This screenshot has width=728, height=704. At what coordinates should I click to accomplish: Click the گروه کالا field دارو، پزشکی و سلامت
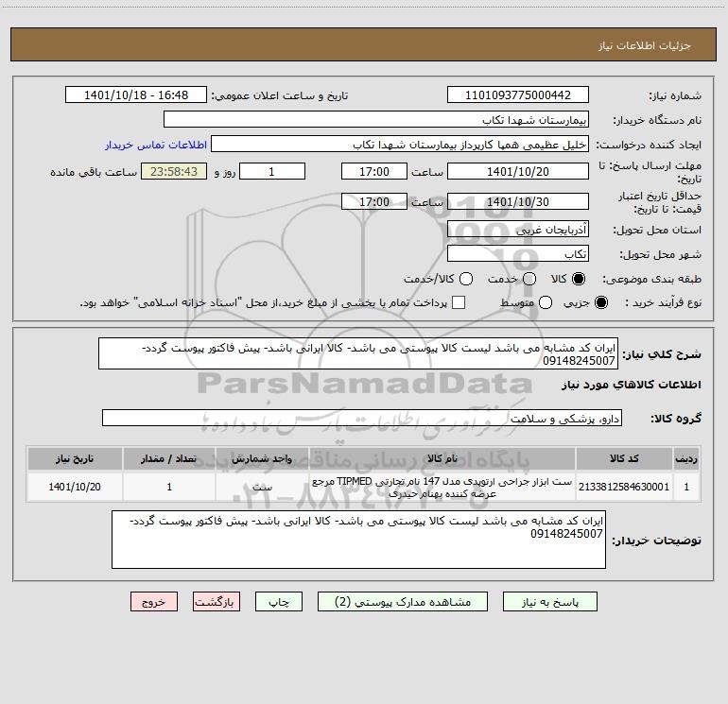pyautogui.click(x=362, y=418)
